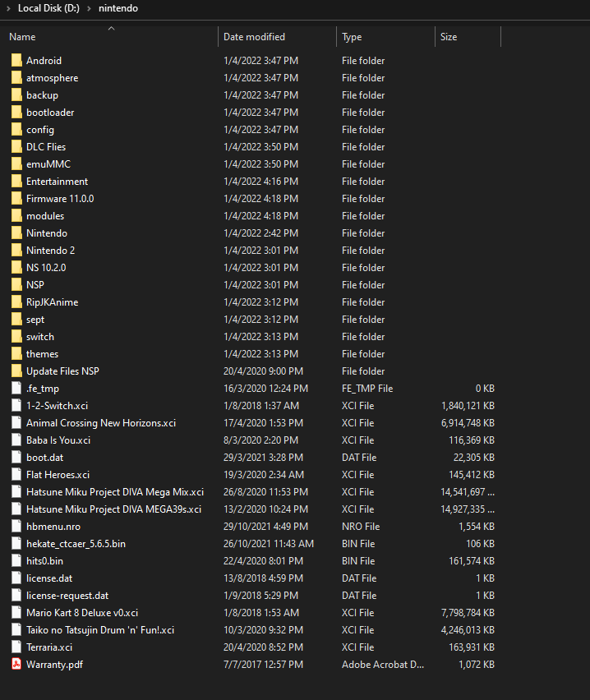Screen dimensions: 590x700
Task: Click the bootloader folder icon
Action: 16,112
